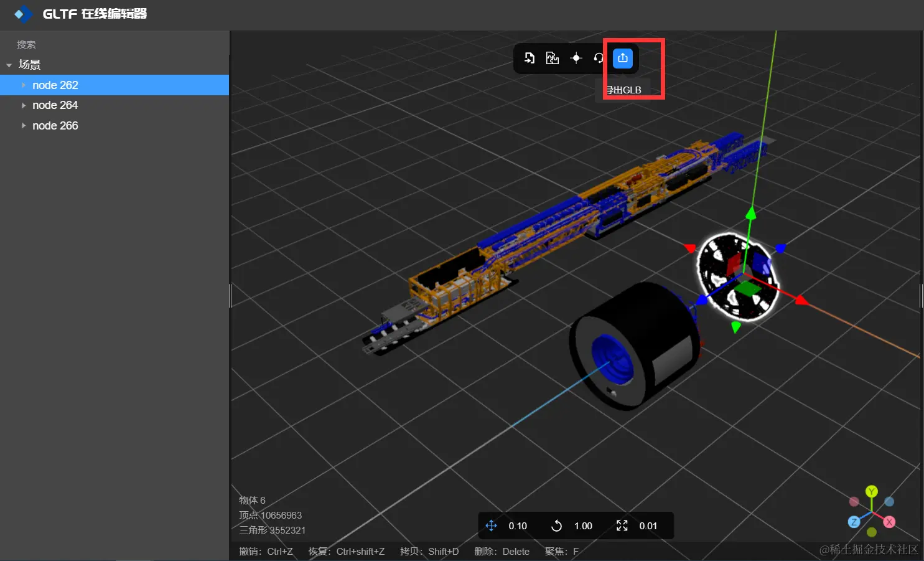
Task: Click the import file icon in top toolbar
Action: (530, 58)
